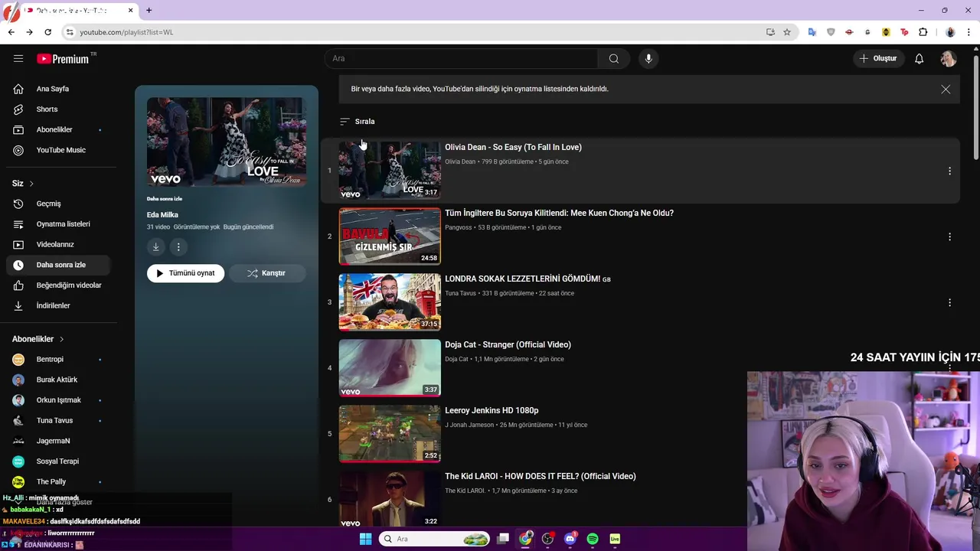980x551 pixels.
Task: Open İndirilenler in sidebar
Action: click(x=57, y=305)
